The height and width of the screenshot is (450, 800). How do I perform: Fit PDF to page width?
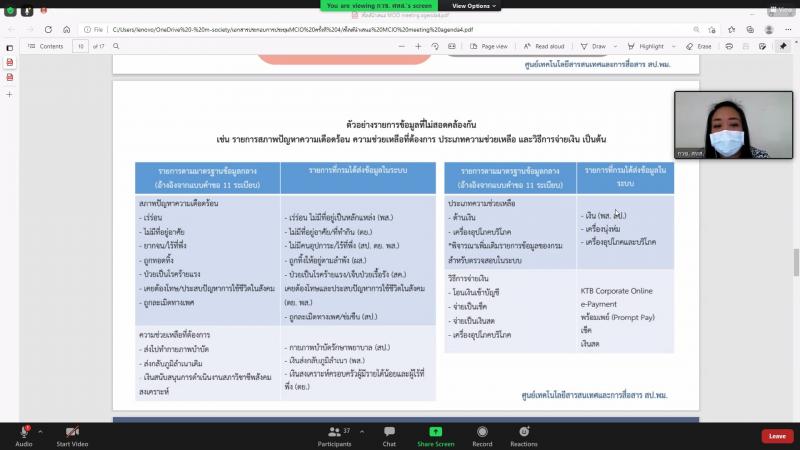point(452,46)
